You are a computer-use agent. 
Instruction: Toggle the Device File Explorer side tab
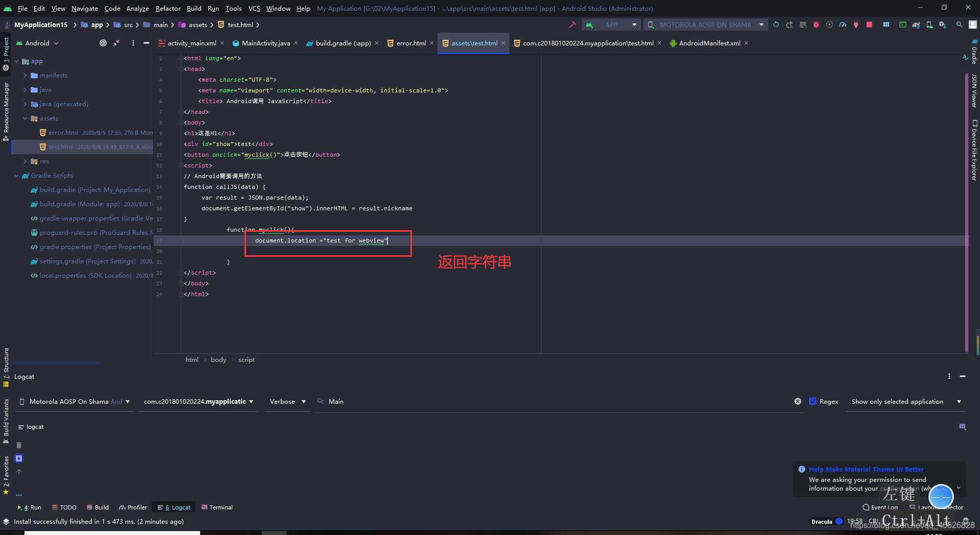(974, 150)
